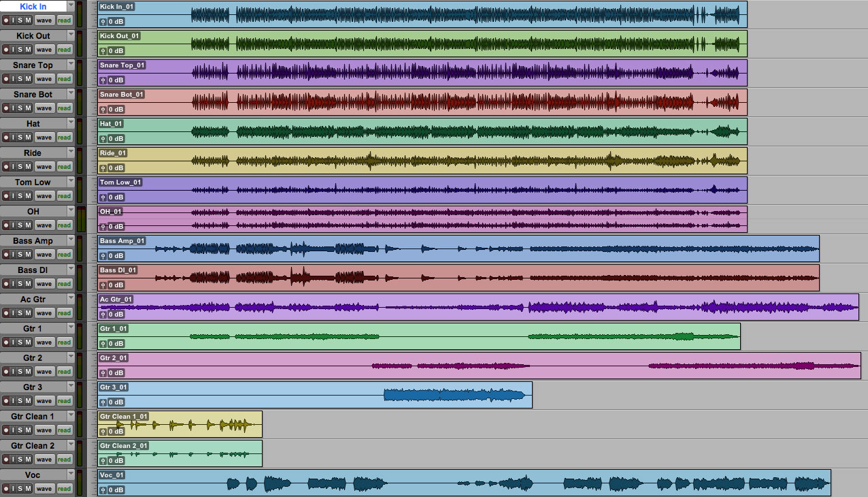
Task: Open the read automation mode selector on Hat
Action: tap(64, 137)
